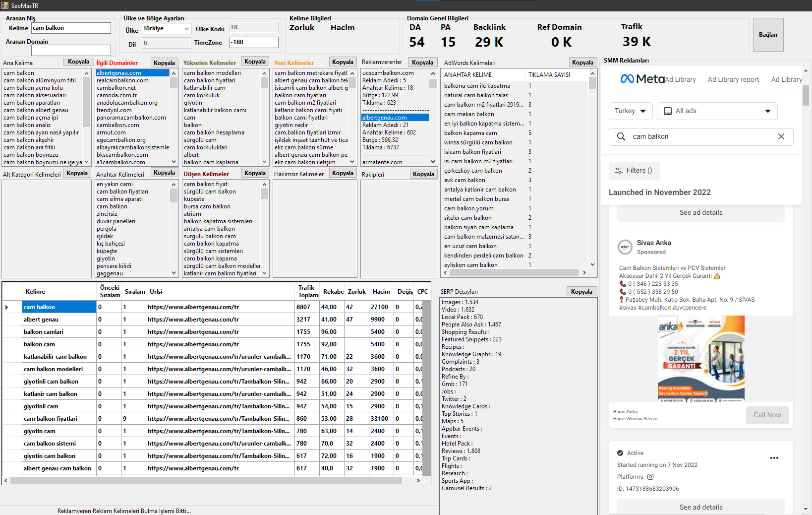Click the TimeZone field showing -180
This screenshot has width=812, height=515.
[254, 42]
